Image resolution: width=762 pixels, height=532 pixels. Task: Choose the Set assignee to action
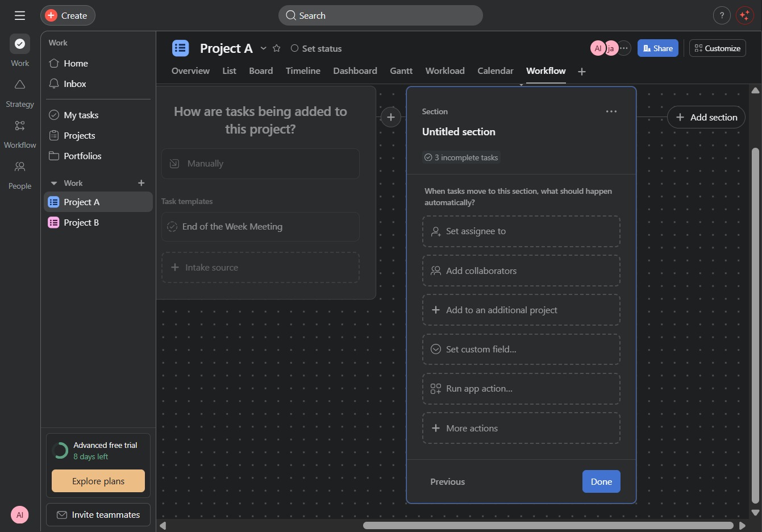521,231
